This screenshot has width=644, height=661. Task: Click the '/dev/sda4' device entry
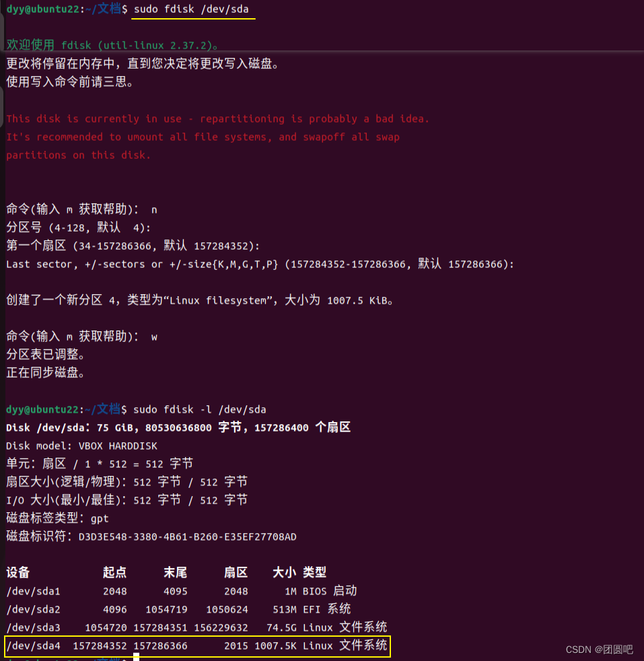click(33, 646)
